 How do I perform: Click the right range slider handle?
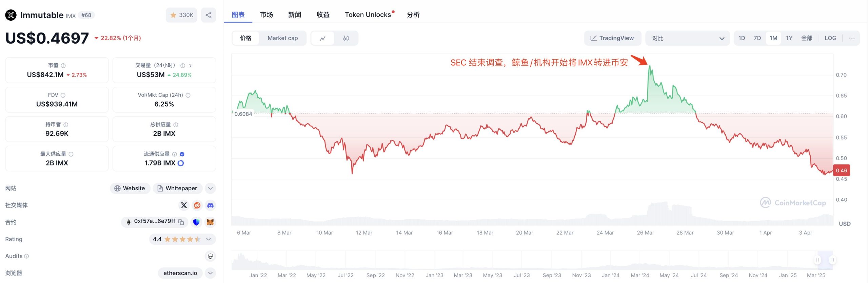click(x=832, y=260)
